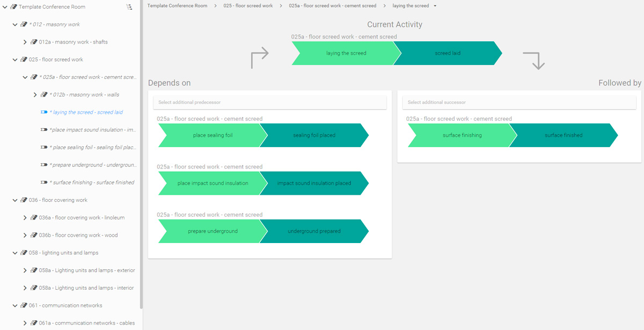The height and width of the screenshot is (330, 644).
Task: Click the stack icon of 061 - communication networks
Action: click(x=24, y=305)
